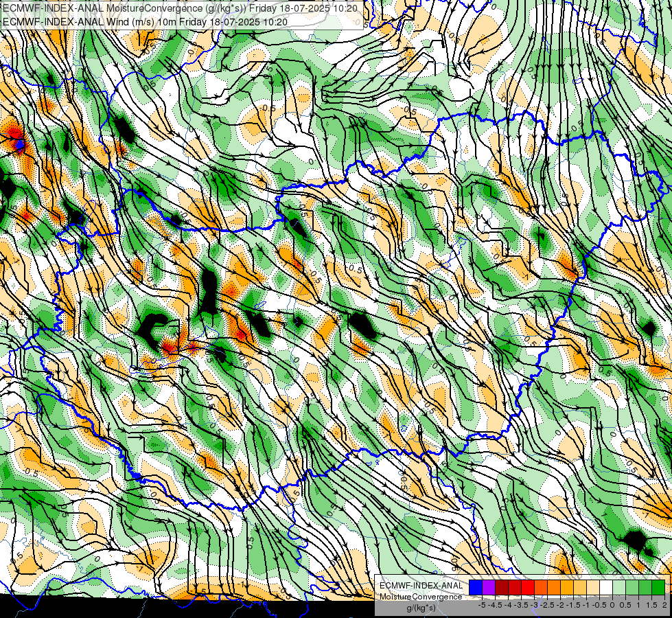Select green legend swatch between 0.5 and 1
672x618 pixels.
(632, 587)
